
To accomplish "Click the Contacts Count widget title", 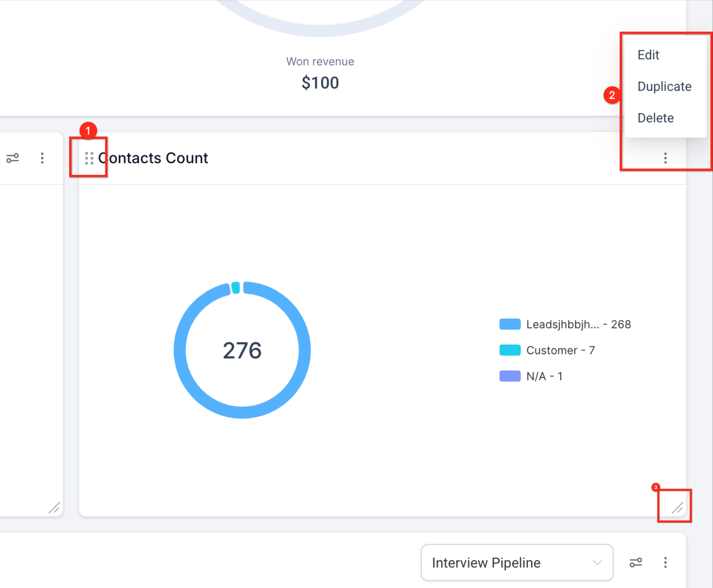I will pos(153,158).
